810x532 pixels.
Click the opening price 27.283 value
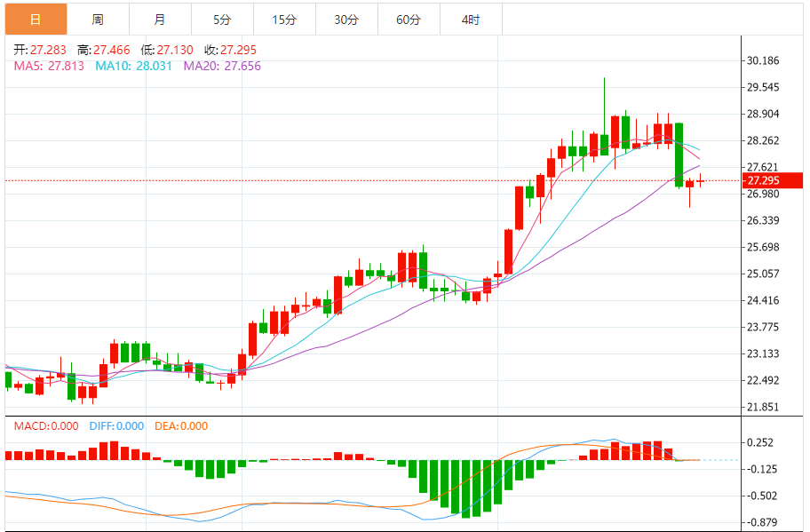tap(48, 50)
